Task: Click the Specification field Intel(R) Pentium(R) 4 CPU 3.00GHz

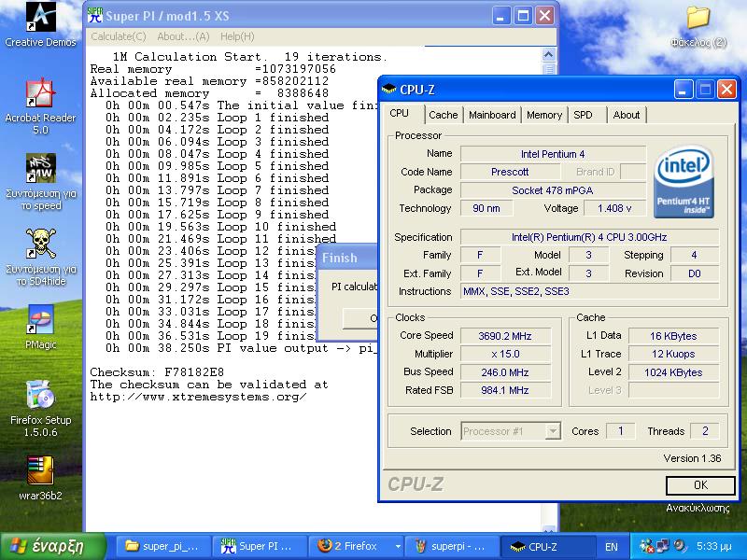Action: click(590, 237)
